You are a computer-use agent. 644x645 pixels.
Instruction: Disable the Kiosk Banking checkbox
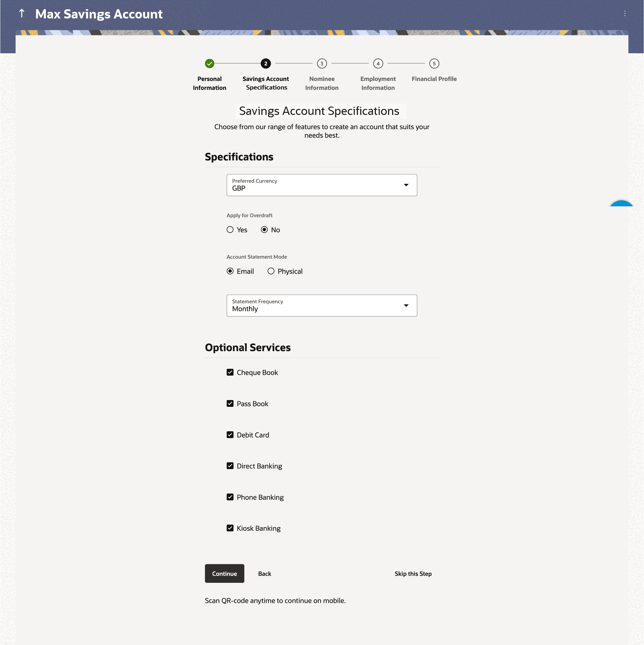[x=230, y=528]
